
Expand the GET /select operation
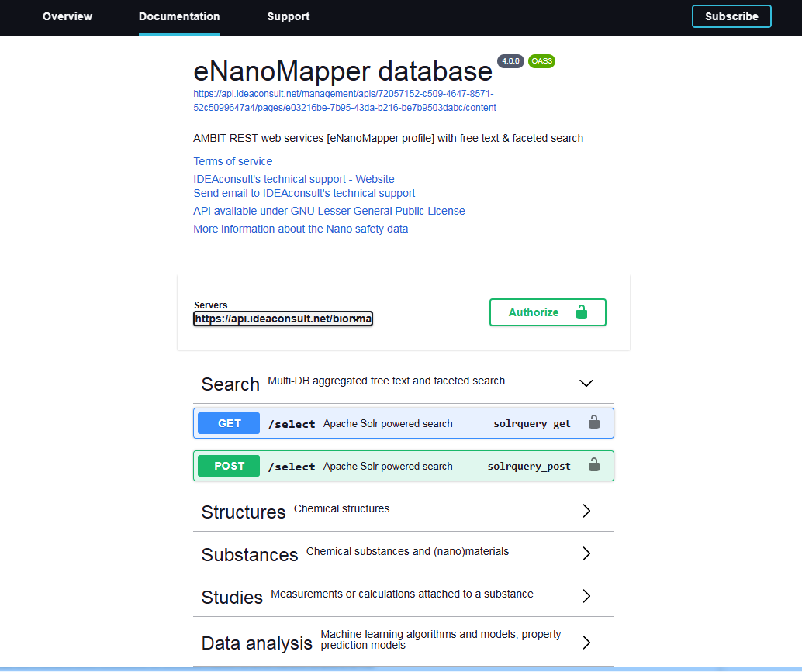pos(388,423)
